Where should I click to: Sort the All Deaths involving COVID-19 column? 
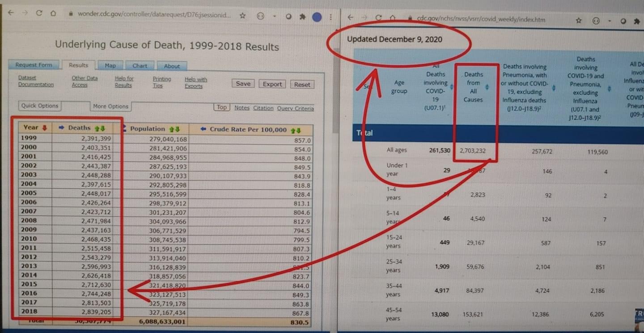click(x=452, y=86)
